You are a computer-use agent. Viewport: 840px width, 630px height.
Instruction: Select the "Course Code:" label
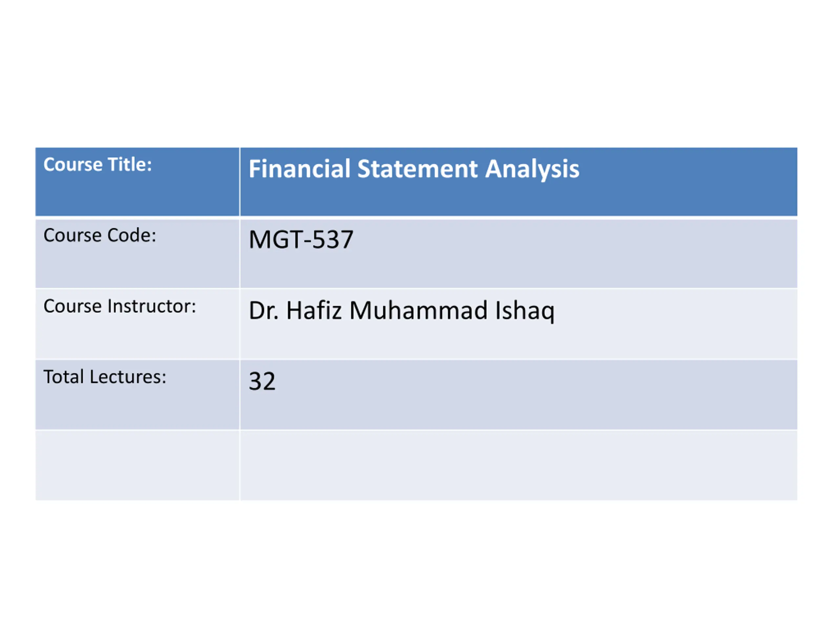[x=100, y=236]
